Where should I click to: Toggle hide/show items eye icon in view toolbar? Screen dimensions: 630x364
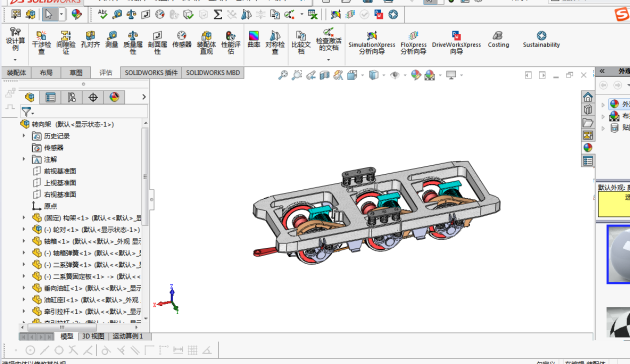[395, 75]
